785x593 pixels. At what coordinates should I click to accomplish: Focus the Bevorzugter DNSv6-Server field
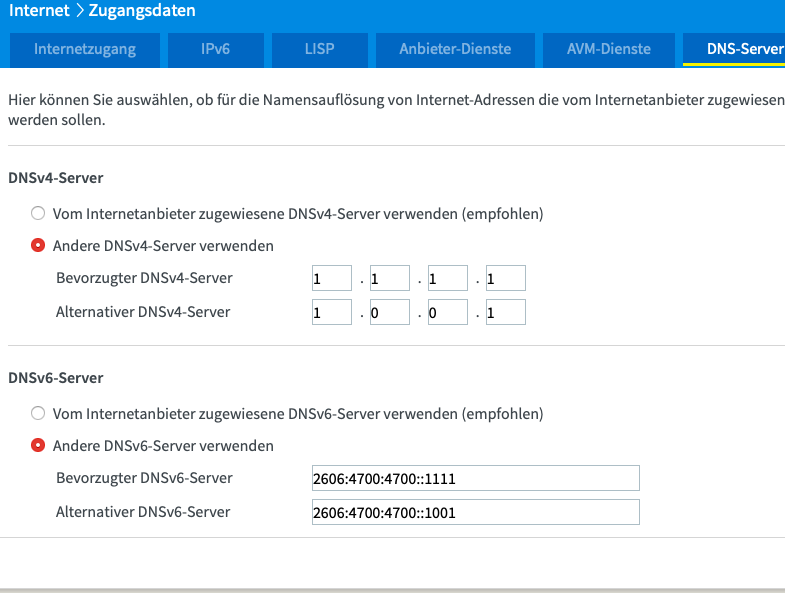coord(476,478)
